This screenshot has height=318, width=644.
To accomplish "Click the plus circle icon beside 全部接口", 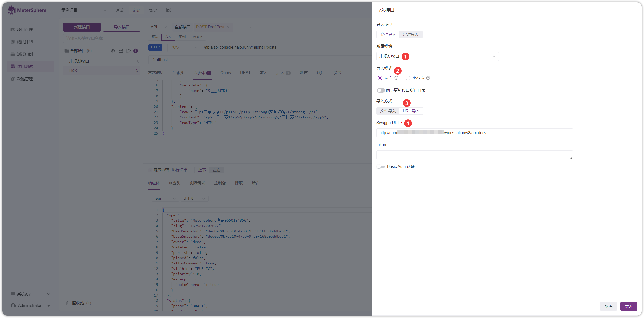I will click(x=136, y=51).
